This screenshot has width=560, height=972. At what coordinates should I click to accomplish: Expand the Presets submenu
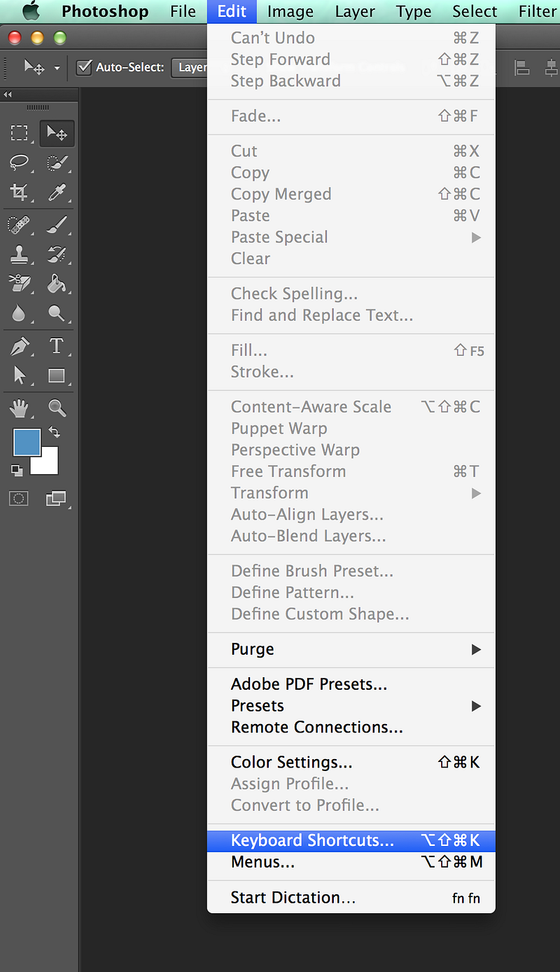[351, 705]
